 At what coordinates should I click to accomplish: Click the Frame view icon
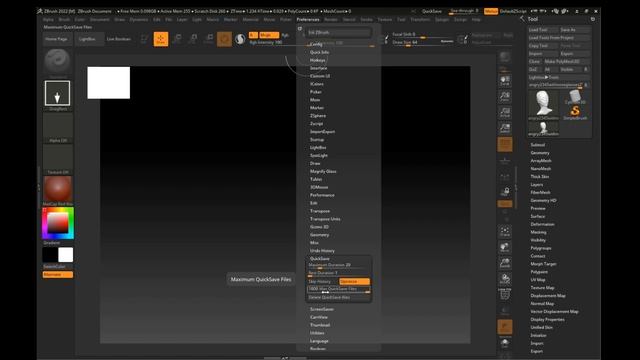point(505,232)
